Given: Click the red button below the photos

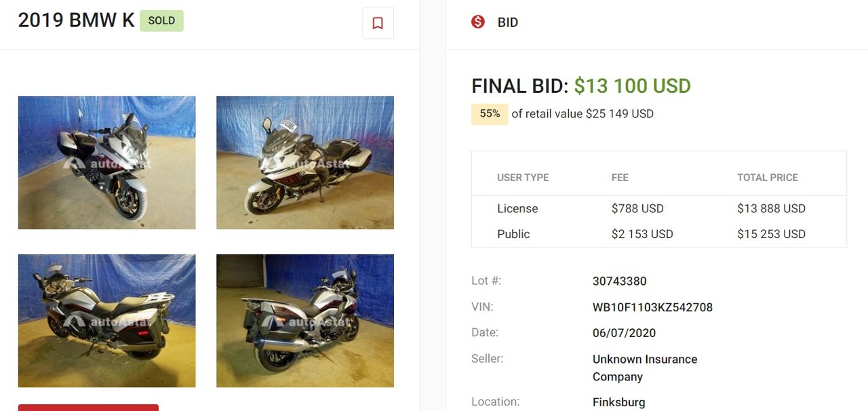Looking at the screenshot, I should (88, 408).
